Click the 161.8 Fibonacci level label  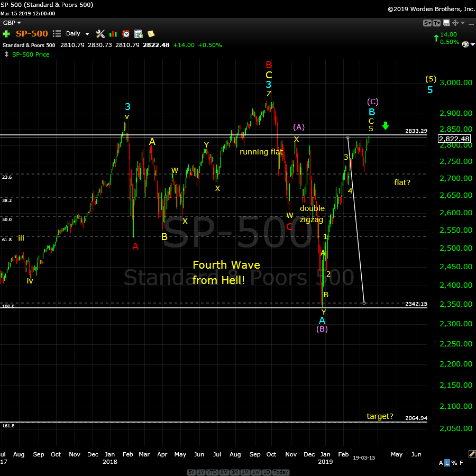coord(8,426)
